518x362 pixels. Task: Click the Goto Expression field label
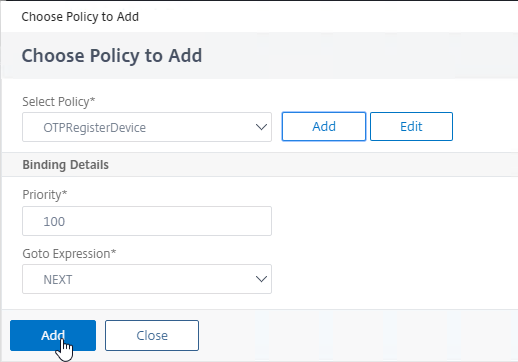click(69, 254)
